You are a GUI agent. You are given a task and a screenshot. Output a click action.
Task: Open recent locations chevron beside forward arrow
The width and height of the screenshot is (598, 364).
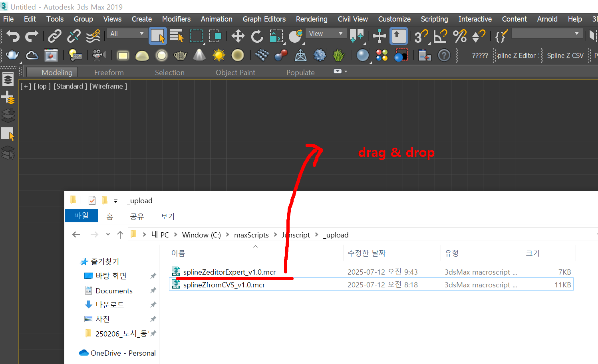(108, 235)
